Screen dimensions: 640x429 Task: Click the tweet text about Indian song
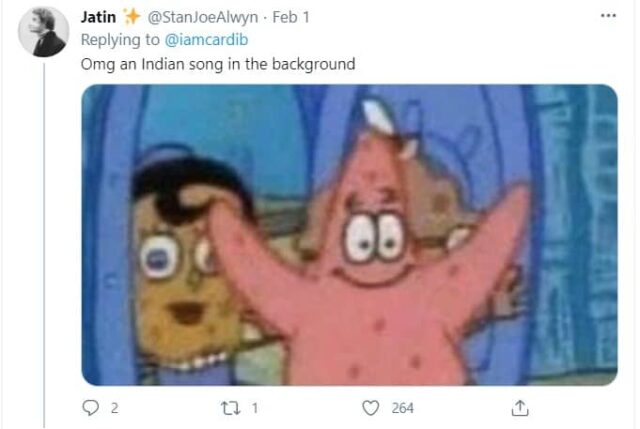[218, 64]
